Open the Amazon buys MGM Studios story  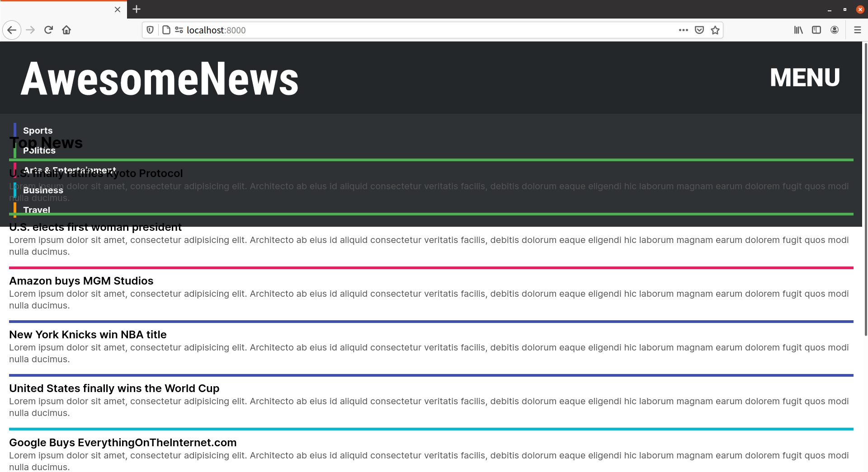pos(81,280)
